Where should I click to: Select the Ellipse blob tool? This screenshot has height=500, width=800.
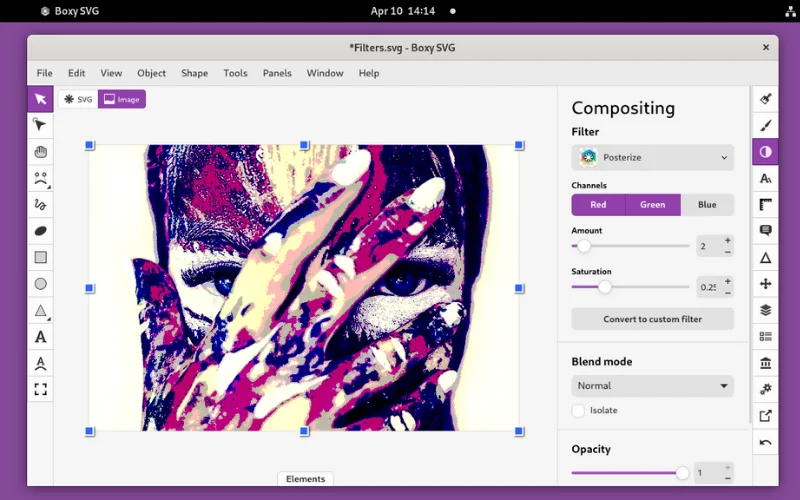pos(40,231)
